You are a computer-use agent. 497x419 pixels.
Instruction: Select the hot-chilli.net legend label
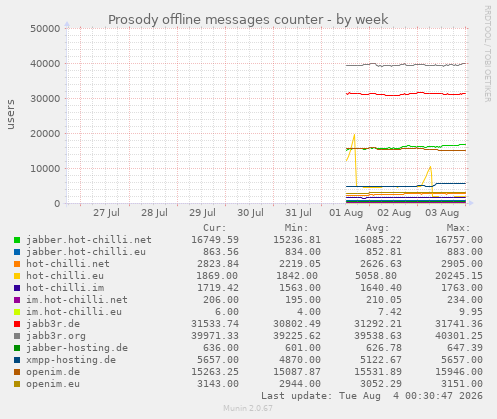[x=68, y=264]
